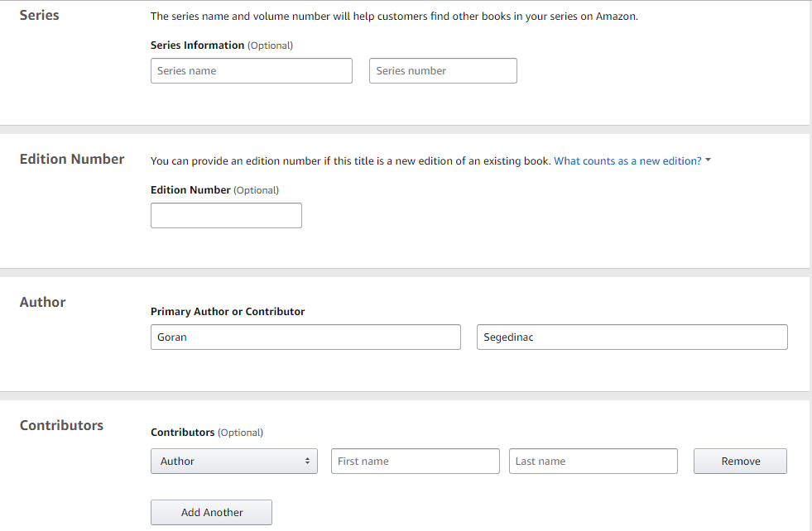
Task: Click the Series number input field
Action: (443, 71)
